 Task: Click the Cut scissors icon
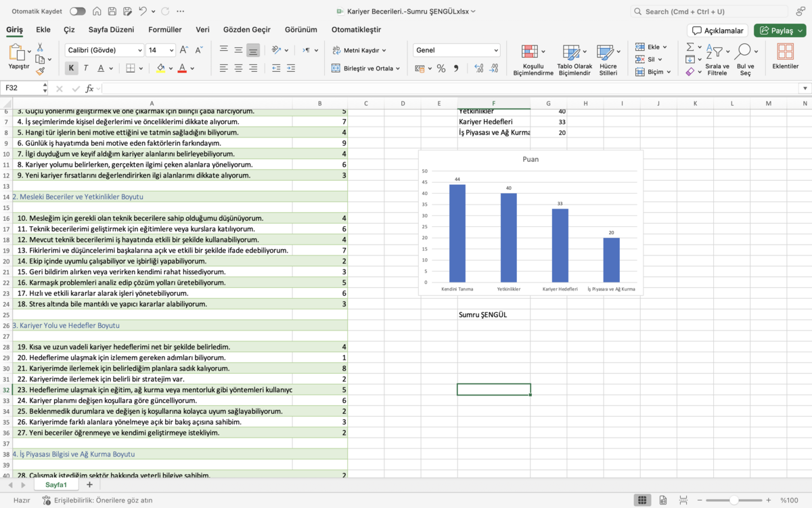point(40,47)
